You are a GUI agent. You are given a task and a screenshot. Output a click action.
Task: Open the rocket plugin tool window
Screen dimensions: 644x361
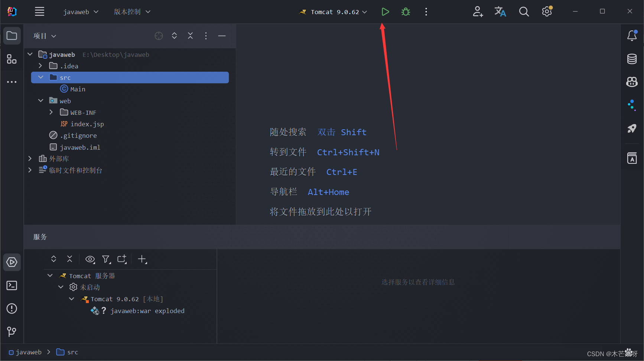coord(632,129)
